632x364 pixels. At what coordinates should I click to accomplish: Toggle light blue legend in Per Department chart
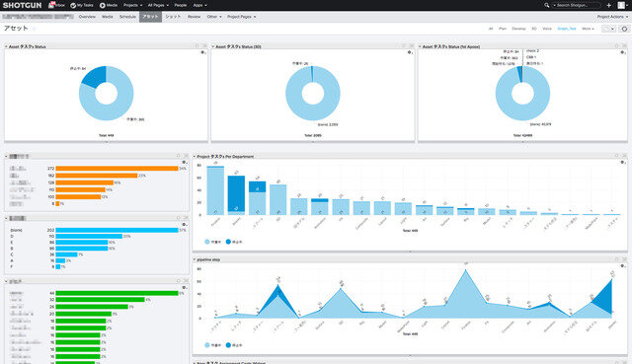point(212,242)
